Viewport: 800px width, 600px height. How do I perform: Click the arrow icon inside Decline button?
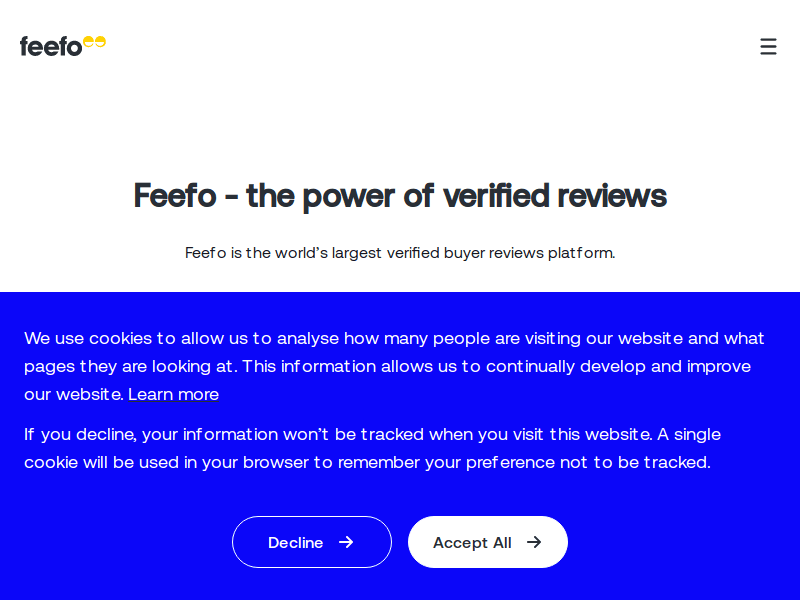click(346, 542)
